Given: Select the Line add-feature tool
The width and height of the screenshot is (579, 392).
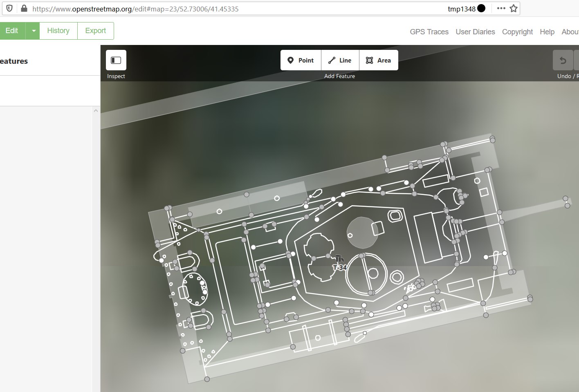Looking at the screenshot, I should (x=340, y=60).
